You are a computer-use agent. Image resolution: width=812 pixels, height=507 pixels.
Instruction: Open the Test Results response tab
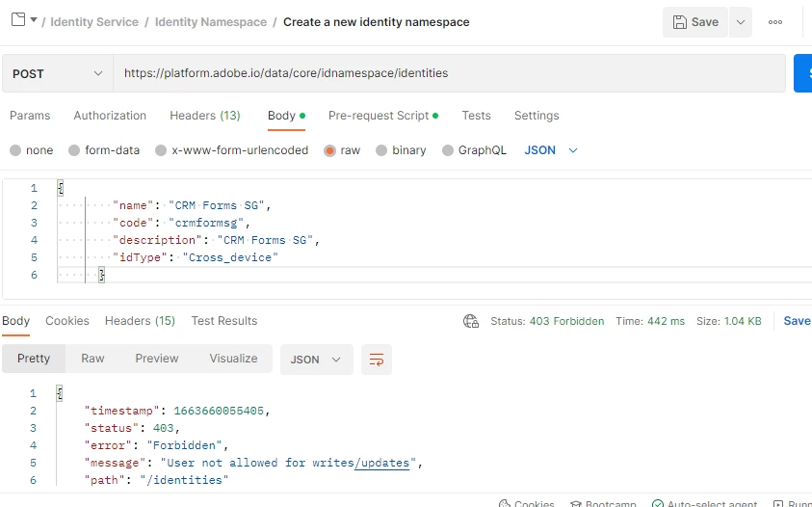[224, 321]
